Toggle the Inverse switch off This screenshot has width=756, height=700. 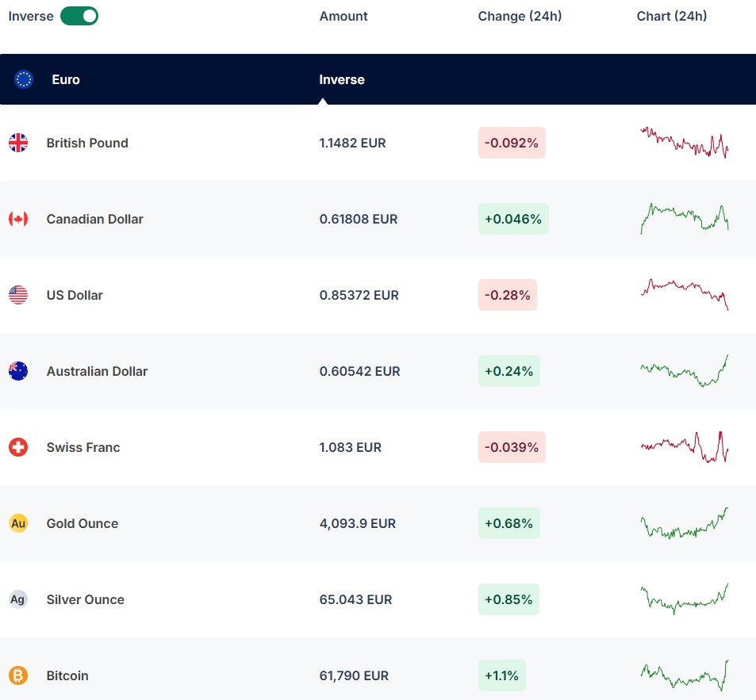[79, 16]
